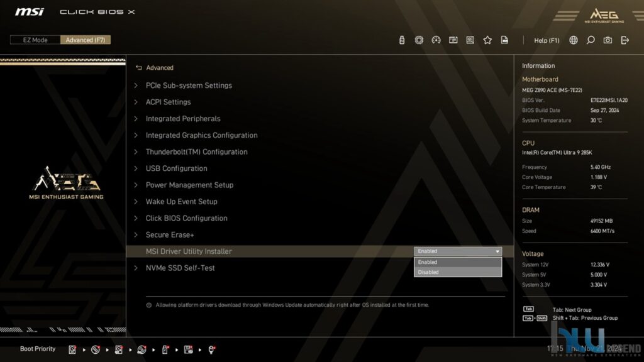This screenshot has width=644, height=362.
Task: Click the motherboard explorer icon in the toolbar
Action: (x=470, y=40)
